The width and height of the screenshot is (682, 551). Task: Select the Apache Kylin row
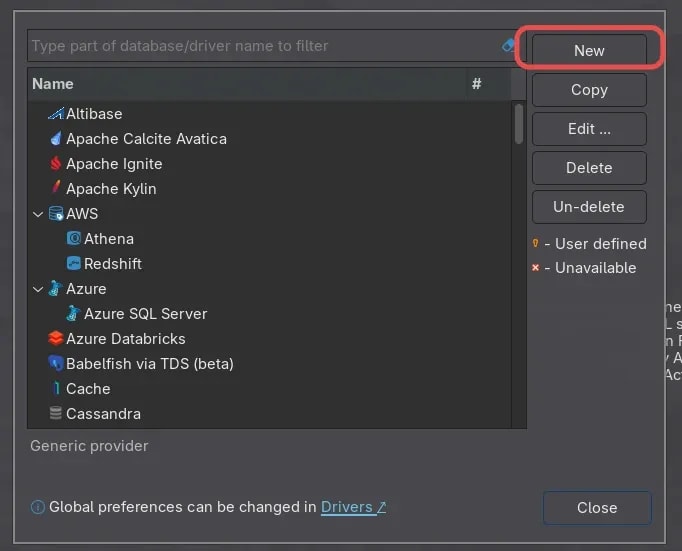[270, 189]
